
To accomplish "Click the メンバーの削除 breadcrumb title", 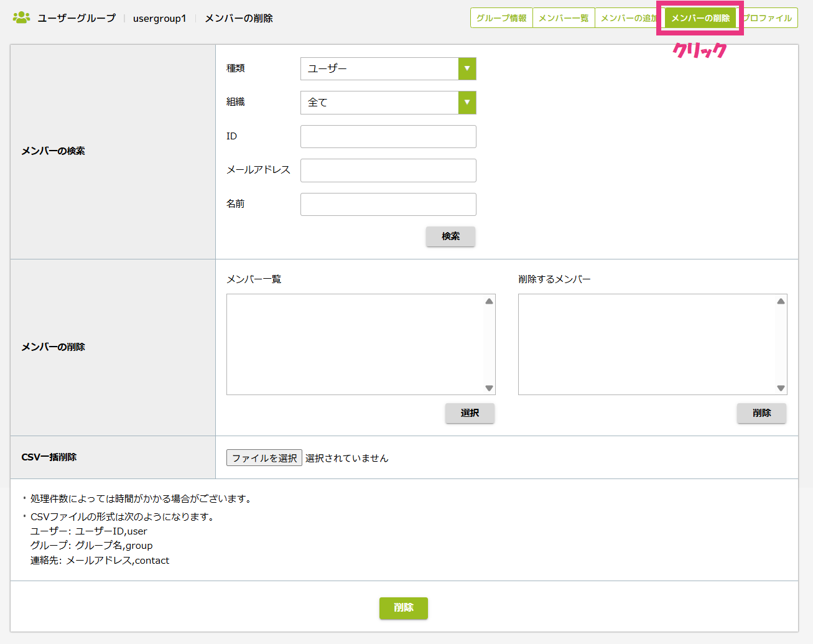I will click(x=239, y=18).
